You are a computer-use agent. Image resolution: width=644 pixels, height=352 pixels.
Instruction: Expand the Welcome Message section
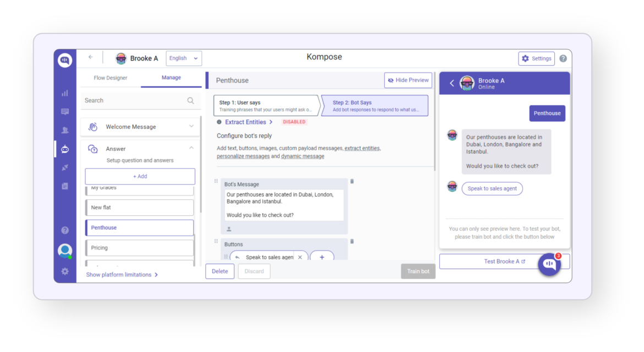coord(192,126)
